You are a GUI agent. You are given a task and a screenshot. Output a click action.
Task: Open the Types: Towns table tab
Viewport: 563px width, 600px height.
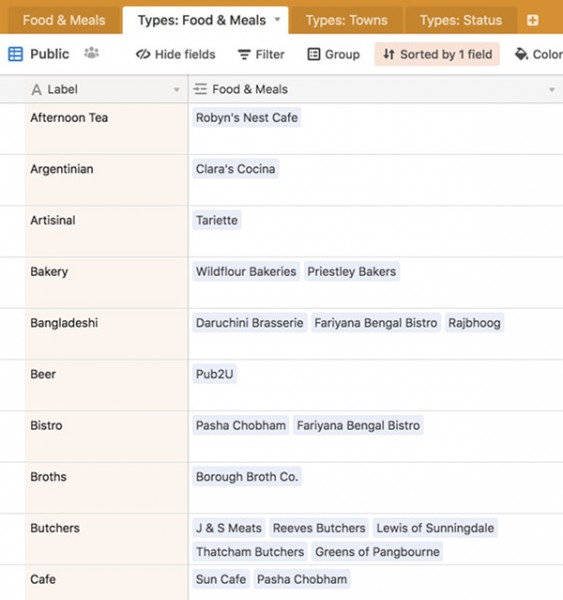[346, 20]
